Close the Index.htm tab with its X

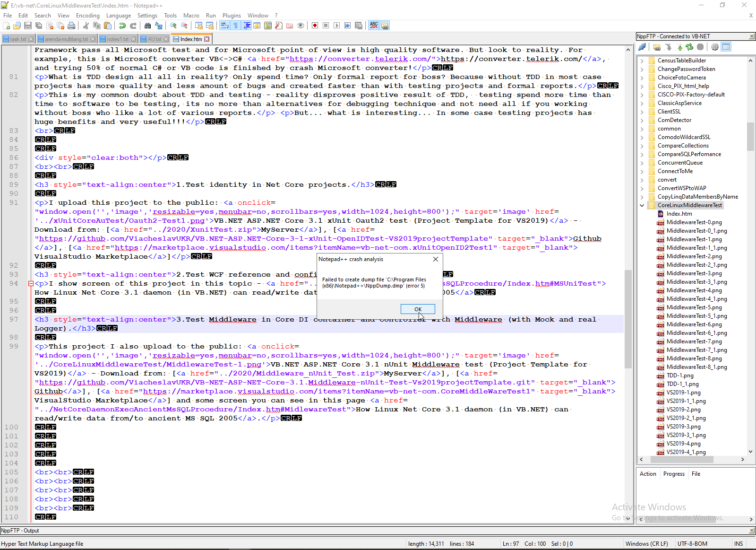click(x=207, y=39)
